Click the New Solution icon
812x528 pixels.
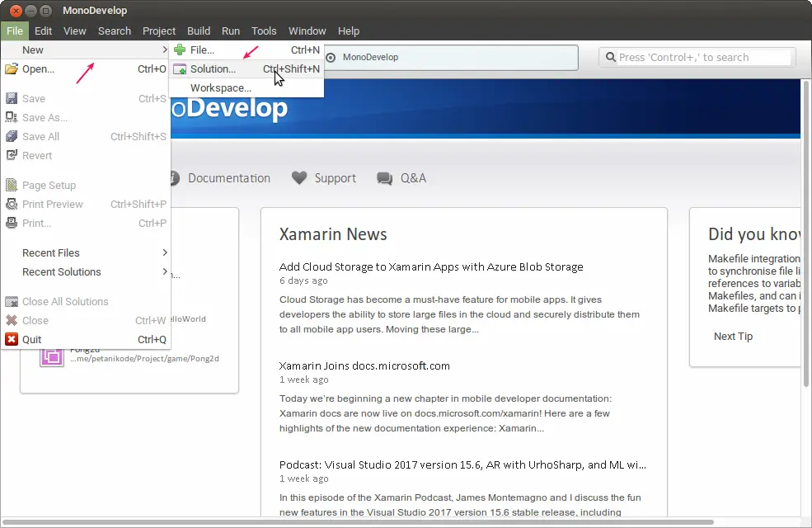tap(178, 68)
